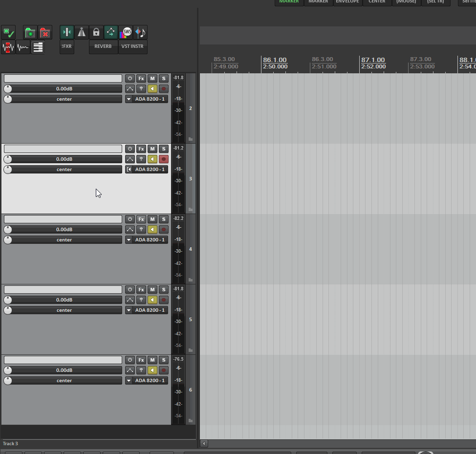Open the Fx chain on track 6

[x=141, y=360]
